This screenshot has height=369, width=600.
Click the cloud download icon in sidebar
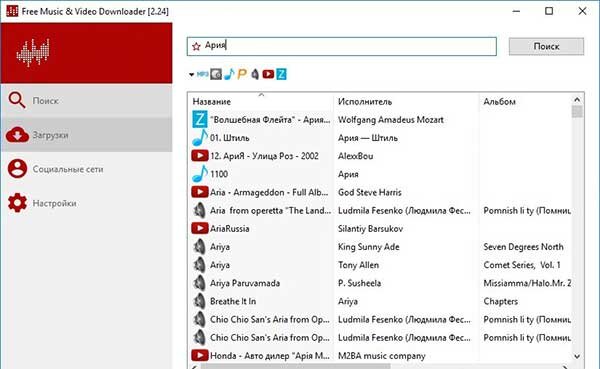17,135
